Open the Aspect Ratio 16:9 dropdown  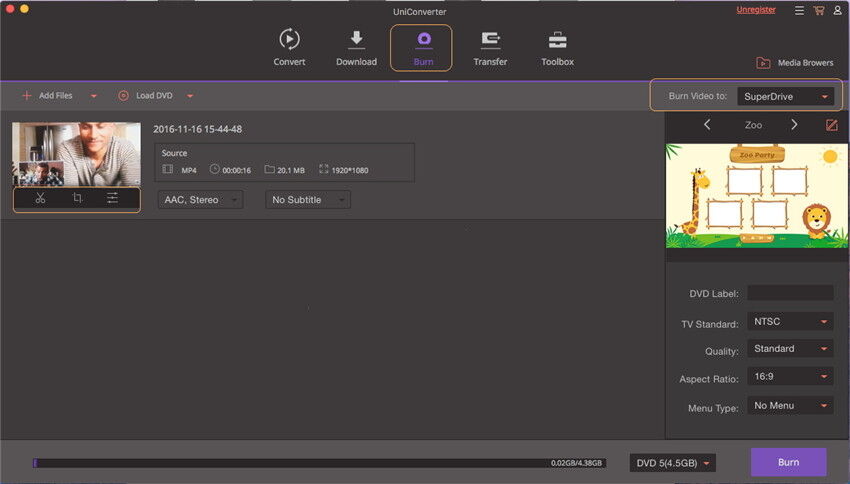[790, 376]
